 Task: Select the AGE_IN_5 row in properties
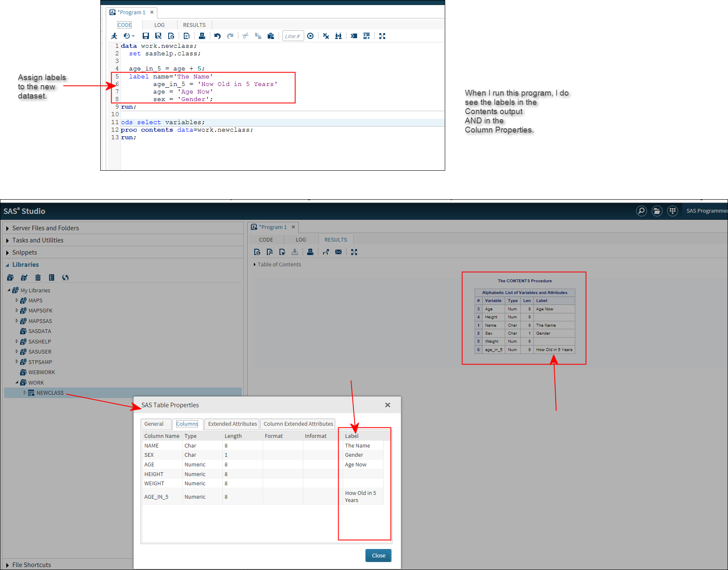[263, 497]
